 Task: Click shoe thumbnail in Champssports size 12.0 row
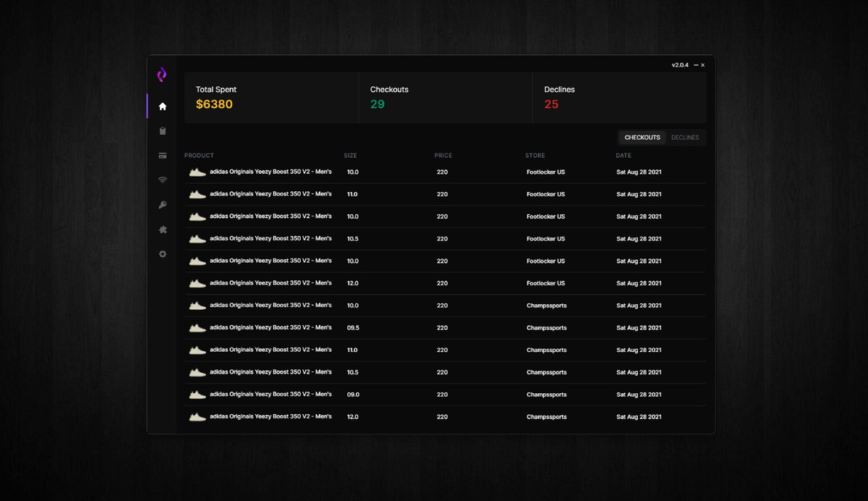click(x=197, y=417)
